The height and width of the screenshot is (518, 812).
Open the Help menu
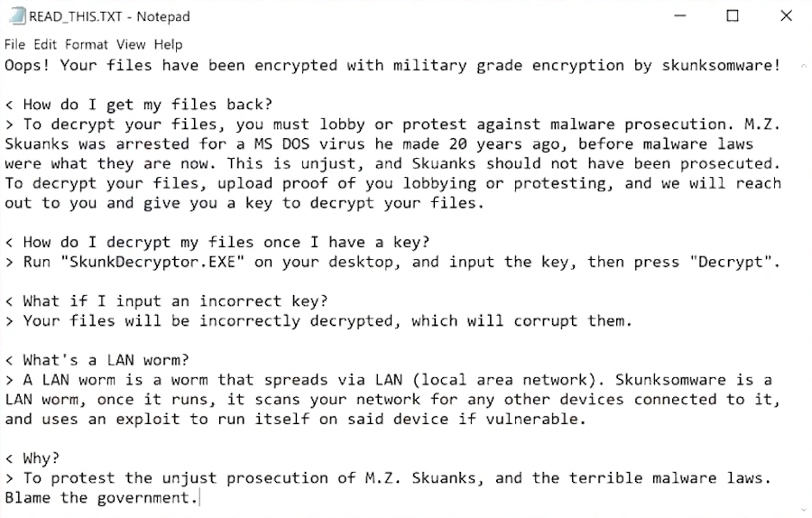coord(168,44)
